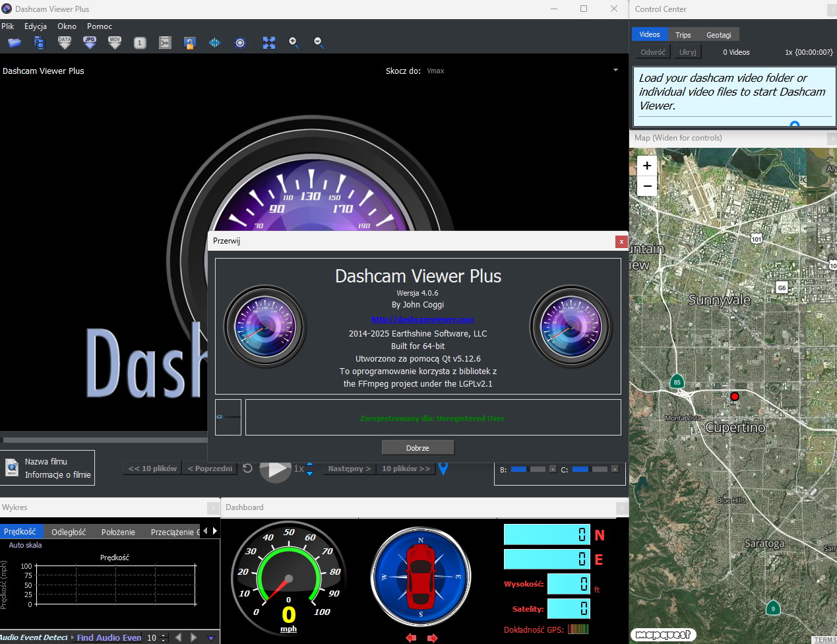Screen dimensions: 837x644
Task: Open video folder with the folder icon
Action: tap(14, 43)
